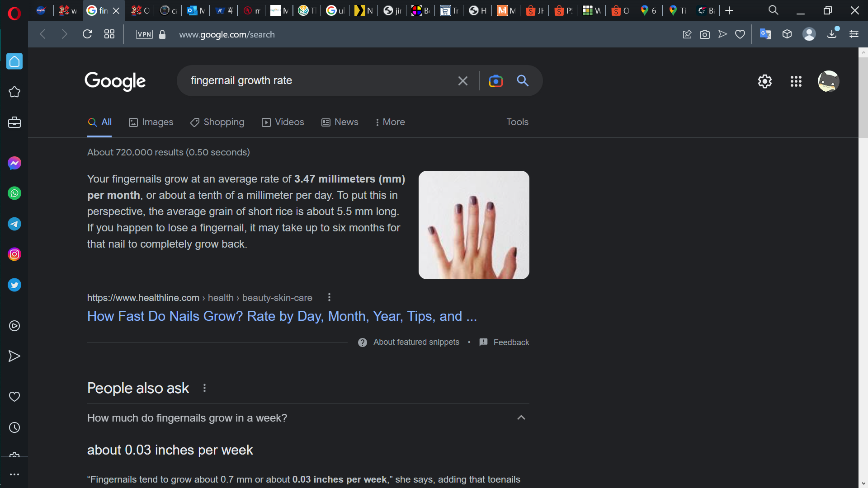Open the More search filters menu
868x488 pixels.
(x=390, y=122)
